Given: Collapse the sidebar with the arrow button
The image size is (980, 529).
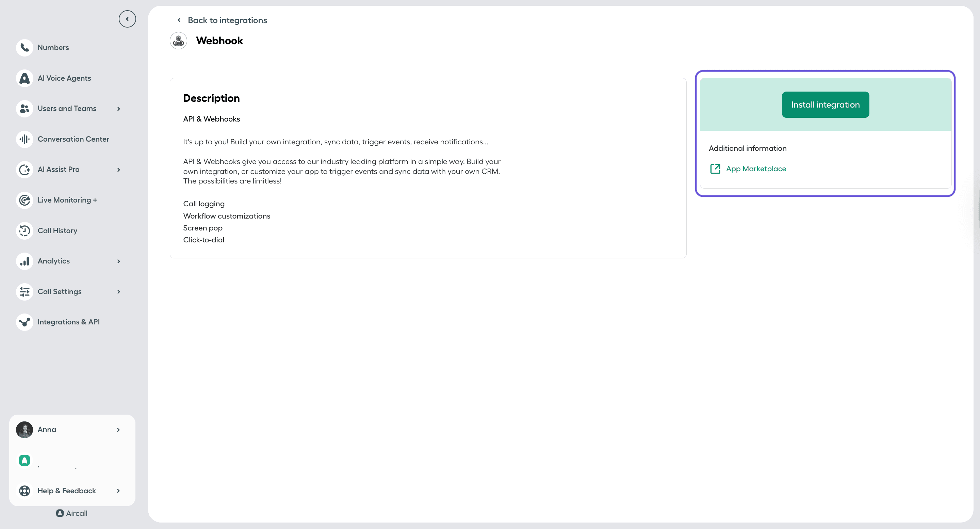Looking at the screenshot, I should point(128,19).
